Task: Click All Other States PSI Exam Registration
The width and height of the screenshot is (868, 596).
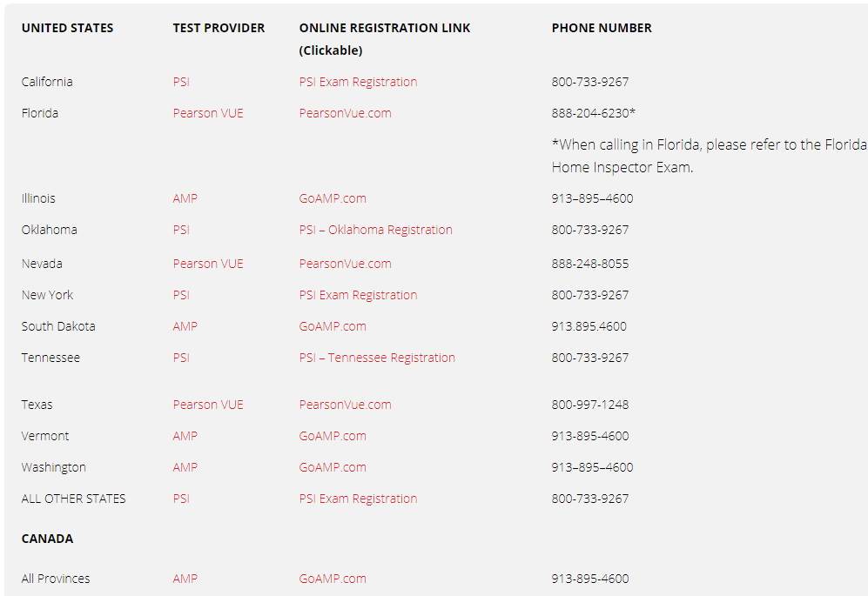Action: coord(358,499)
